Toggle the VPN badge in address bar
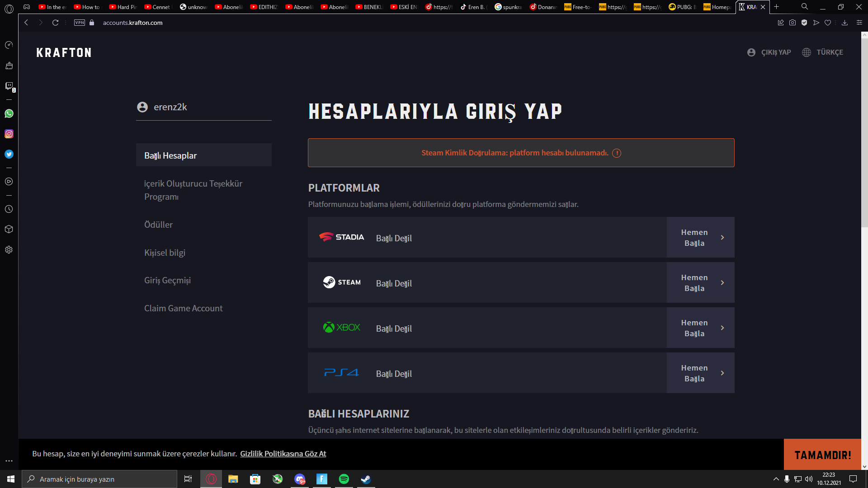 point(80,23)
